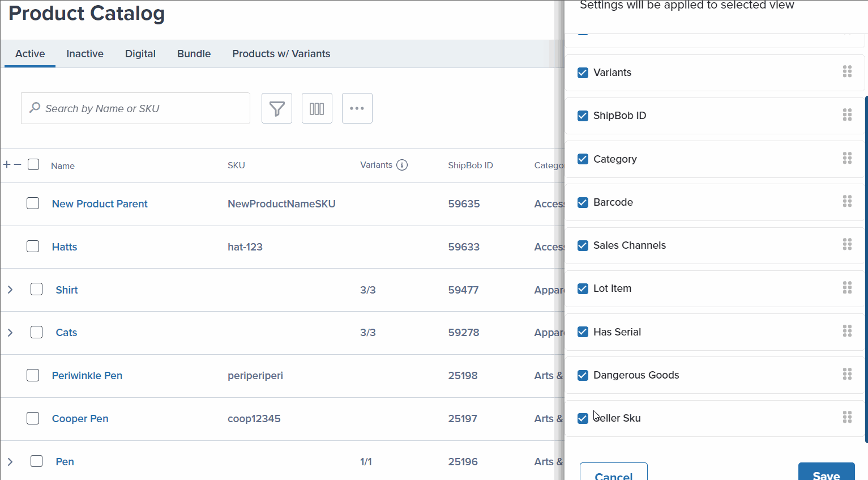Click the column settings icon
The image size is (868, 480).
click(317, 108)
